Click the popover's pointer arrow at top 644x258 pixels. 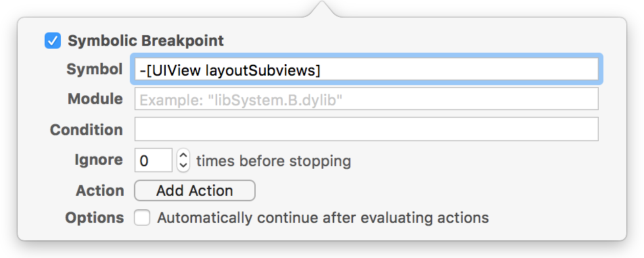point(322,9)
